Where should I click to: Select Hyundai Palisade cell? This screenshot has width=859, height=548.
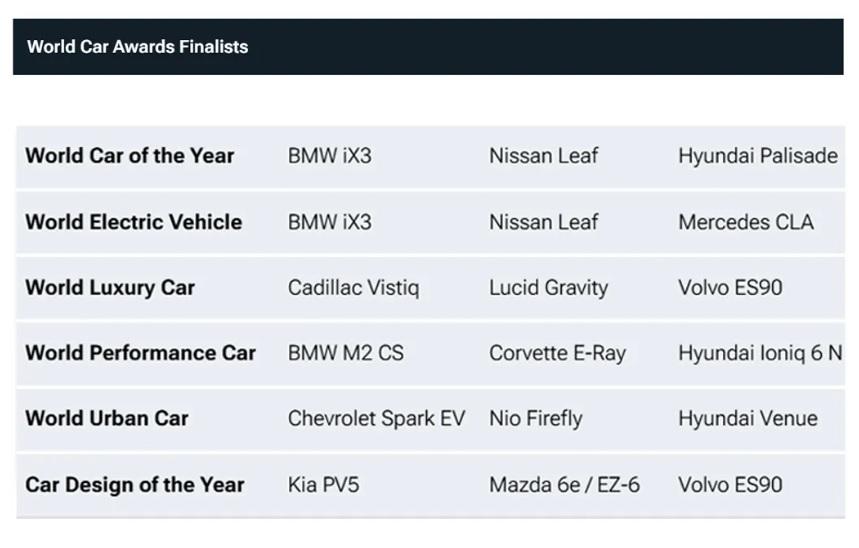[x=758, y=156]
